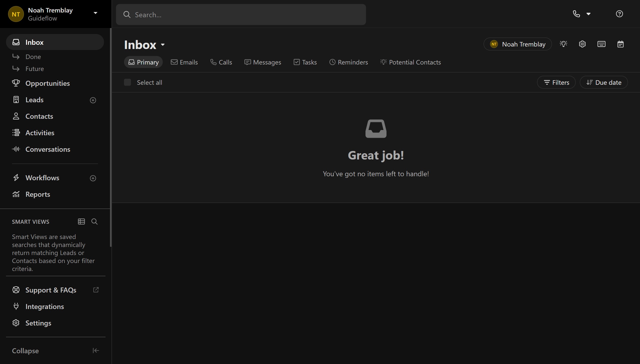
Task: Open the phone call icon in top bar
Action: tap(576, 14)
